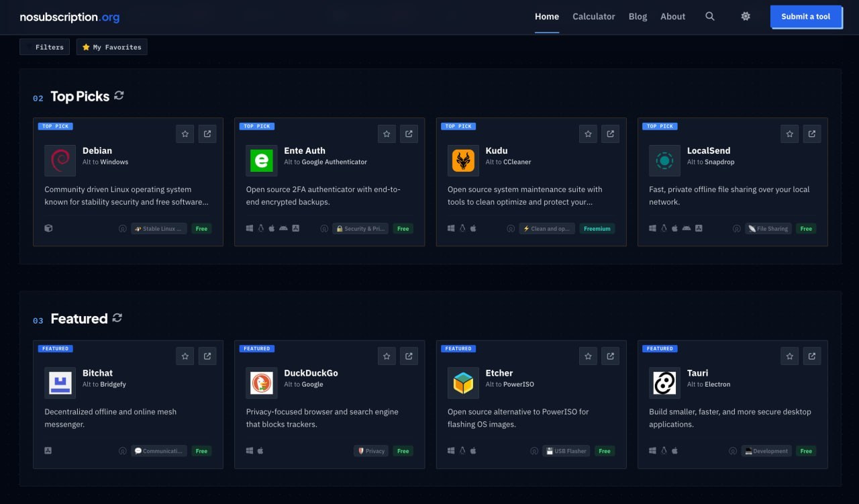The width and height of the screenshot is (859, 504).
Task: Open Kudu external link icon
Action: (x=610, y=134)
